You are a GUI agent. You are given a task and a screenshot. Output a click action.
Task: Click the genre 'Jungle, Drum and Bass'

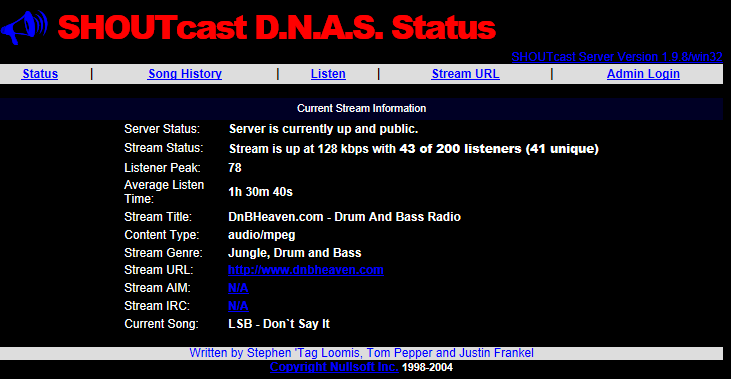click(x=295, y=253)
